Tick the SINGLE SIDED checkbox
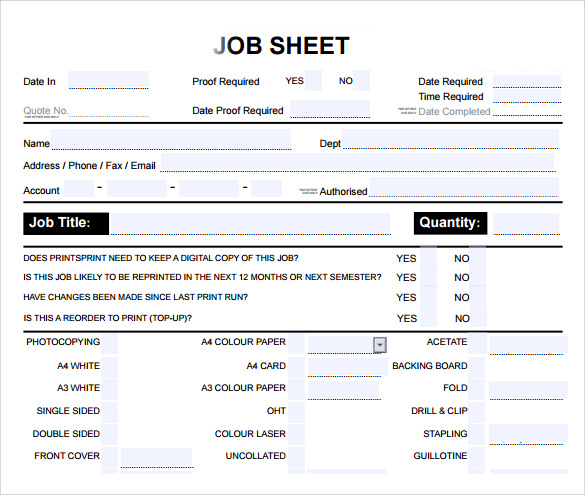 (109, 412)
